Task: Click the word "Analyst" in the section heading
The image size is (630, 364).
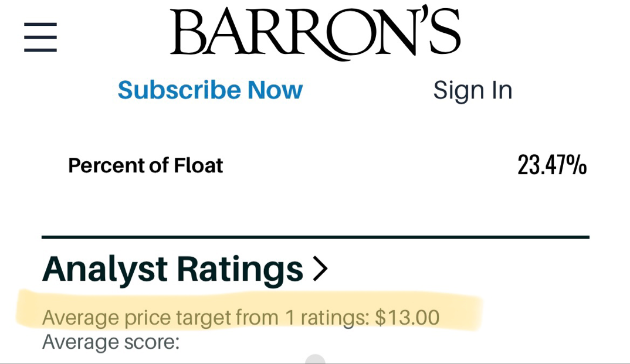Action: 106,269
